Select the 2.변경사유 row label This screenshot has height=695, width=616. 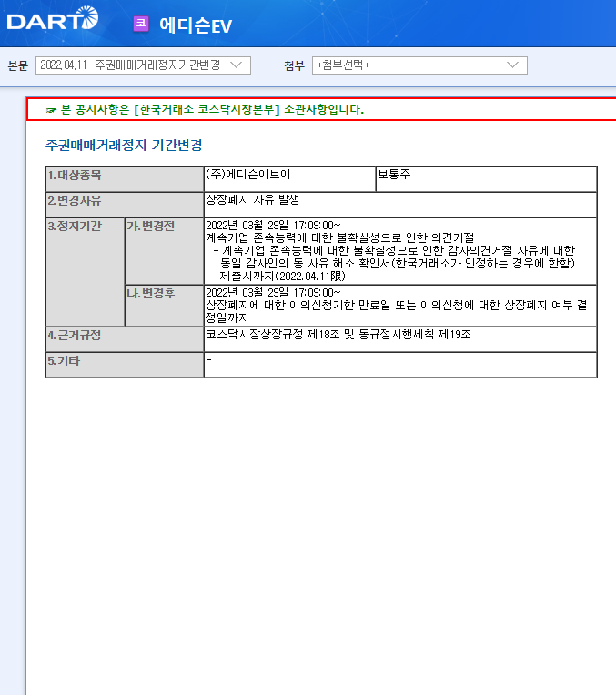point(125,205)
